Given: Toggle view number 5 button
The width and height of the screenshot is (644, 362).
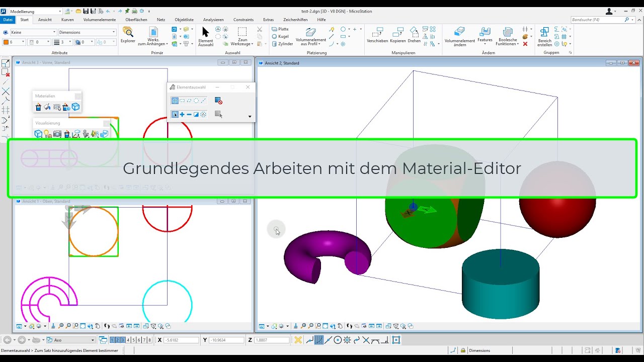Looking at the screenshot, I should 134,340.
